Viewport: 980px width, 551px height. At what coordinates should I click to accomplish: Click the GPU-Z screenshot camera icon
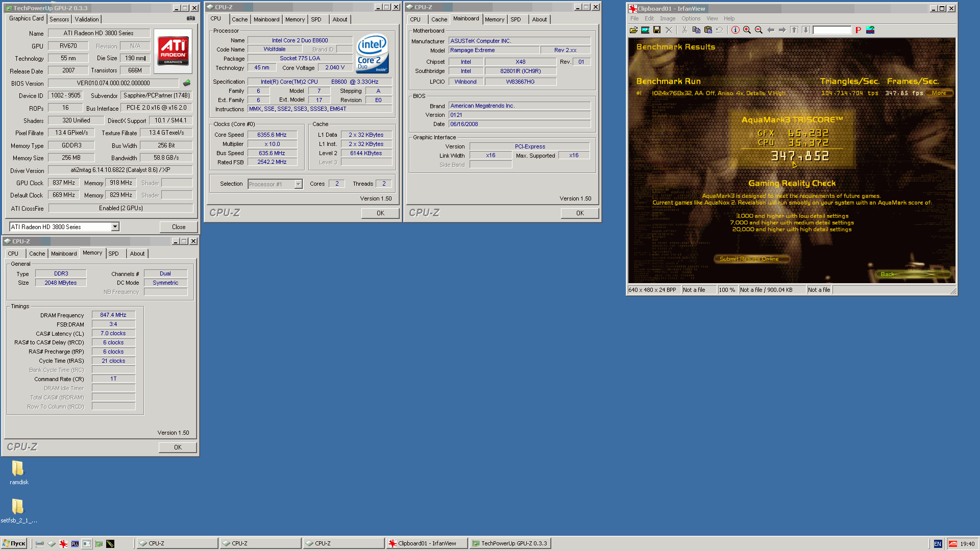click(191, 18)
